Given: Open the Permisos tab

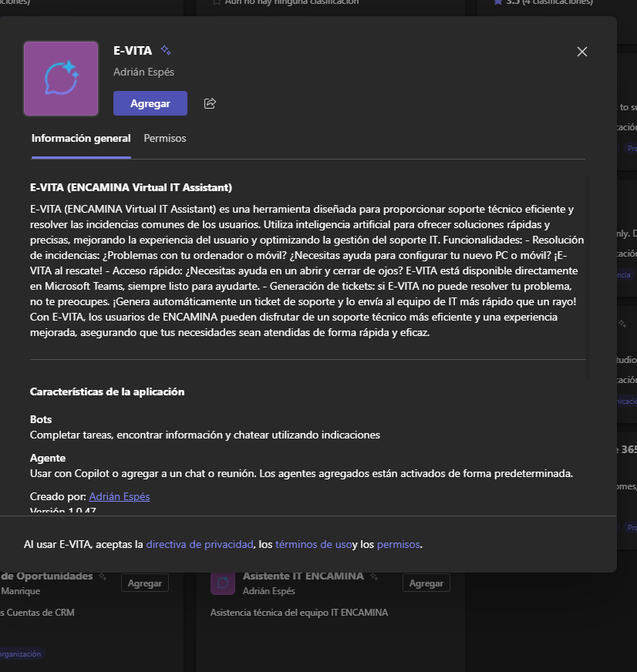Looking at the screenshot, I should tap(165, 139).
